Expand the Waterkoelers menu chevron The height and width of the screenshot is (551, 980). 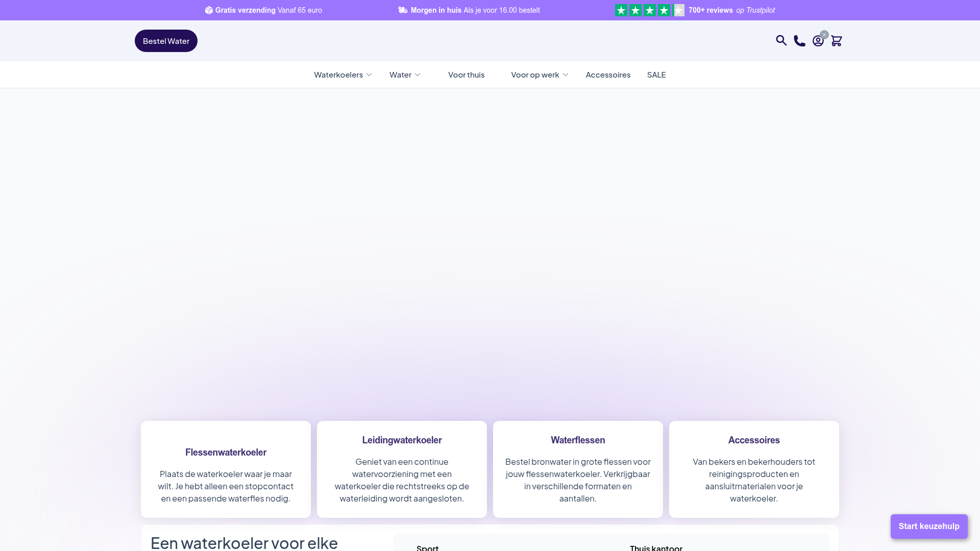click(369, 75)
